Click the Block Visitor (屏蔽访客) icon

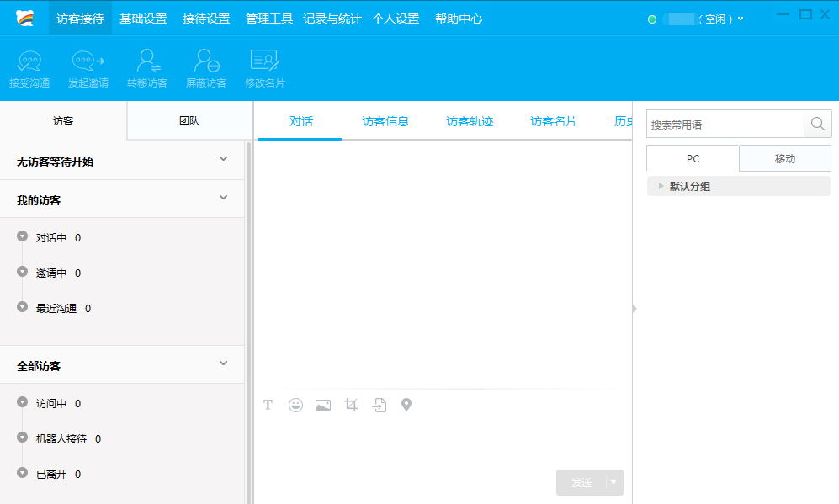point(206,61)
